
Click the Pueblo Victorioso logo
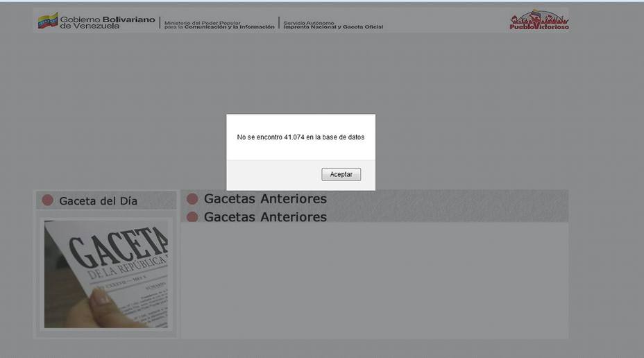coord(539,20)
